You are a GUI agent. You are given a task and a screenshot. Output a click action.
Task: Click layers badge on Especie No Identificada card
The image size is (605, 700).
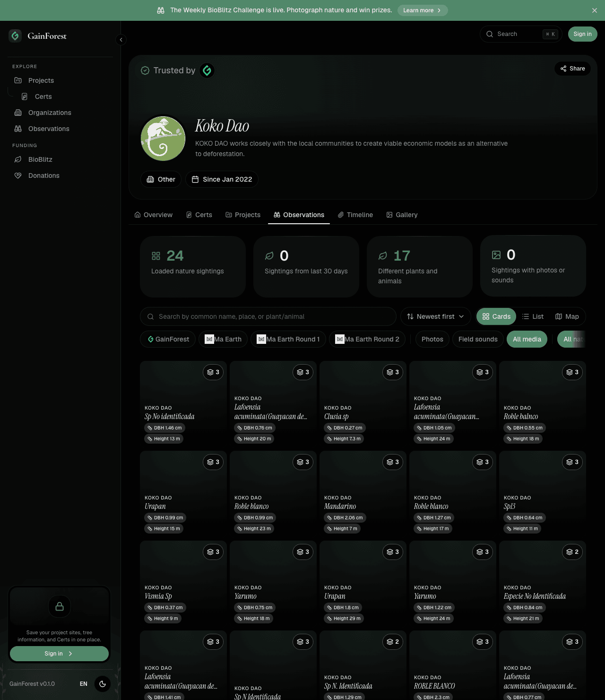click(572, 552)
